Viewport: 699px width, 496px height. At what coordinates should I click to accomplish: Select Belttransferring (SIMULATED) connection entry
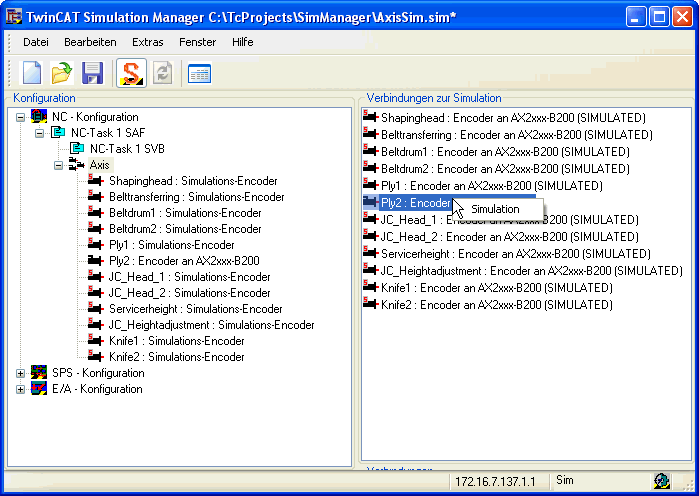[x=516, y=135]
